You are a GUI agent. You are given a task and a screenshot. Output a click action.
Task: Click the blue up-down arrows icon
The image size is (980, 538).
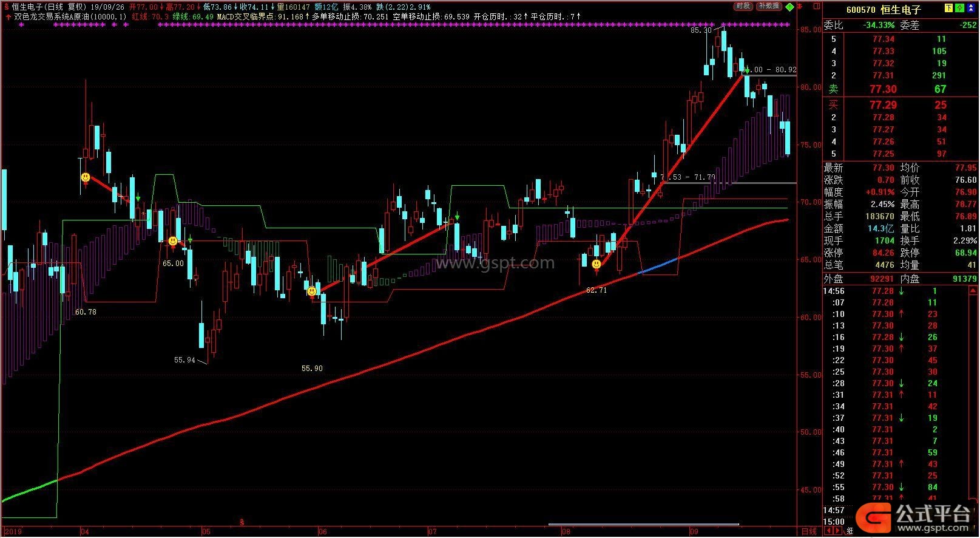click(x=971, y=9)
